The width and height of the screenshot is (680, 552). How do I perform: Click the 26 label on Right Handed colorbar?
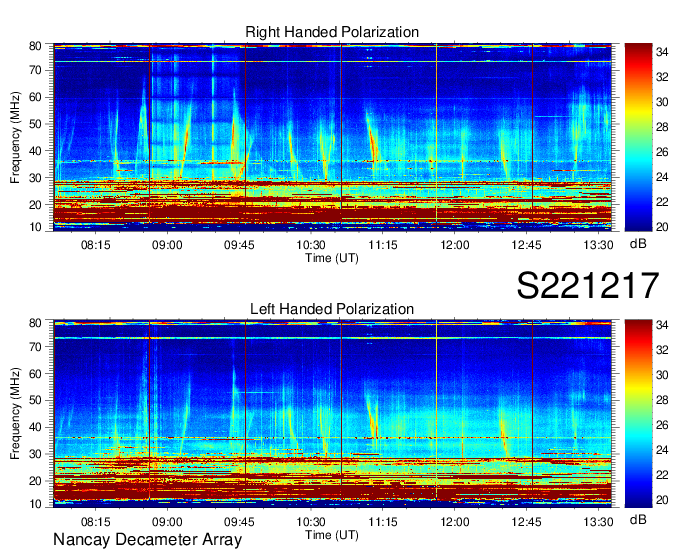[662, 152]
